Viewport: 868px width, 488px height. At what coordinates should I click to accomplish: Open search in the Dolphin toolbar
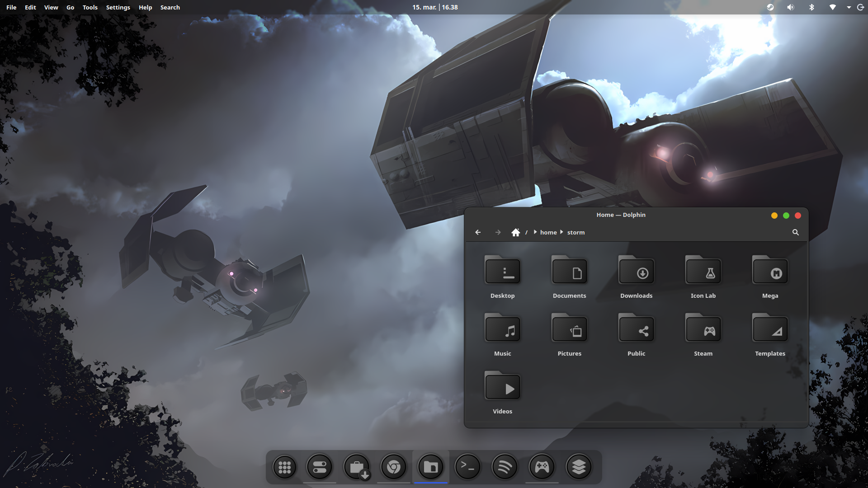796,232
